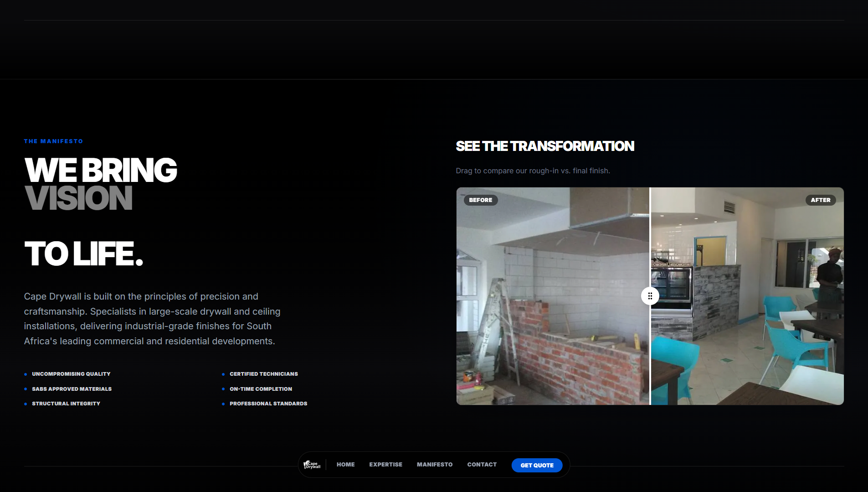868x492 pixels.
Task: Jump to the Manifesto nav item
Action: pos(434,465)
